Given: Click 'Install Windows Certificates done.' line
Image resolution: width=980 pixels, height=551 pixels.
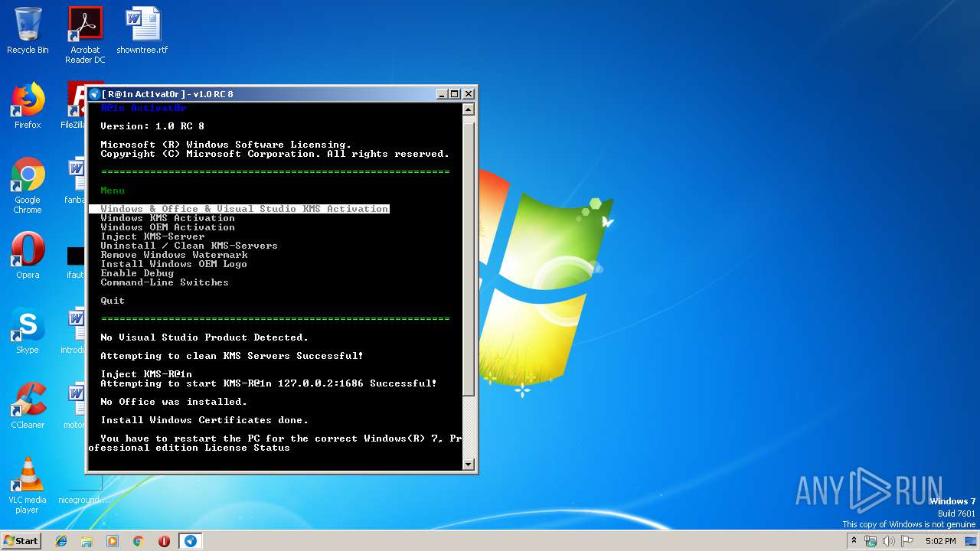Looking at the screenshot, I should [204, 420].
